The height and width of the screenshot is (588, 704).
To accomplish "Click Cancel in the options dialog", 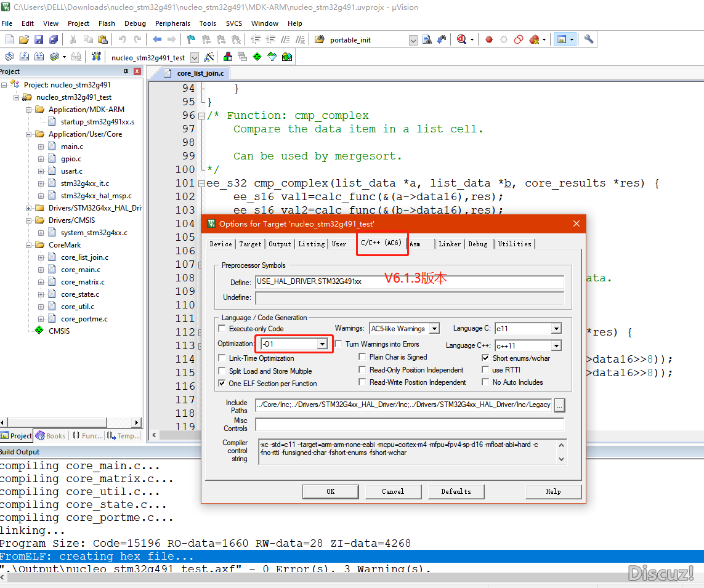I will [x=393, y=491].
